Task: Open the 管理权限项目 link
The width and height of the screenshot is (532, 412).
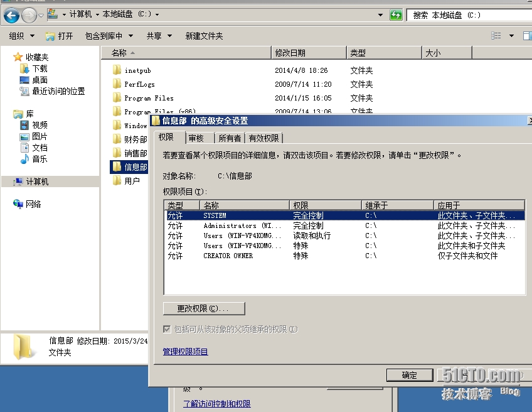Action: [185, 352]
